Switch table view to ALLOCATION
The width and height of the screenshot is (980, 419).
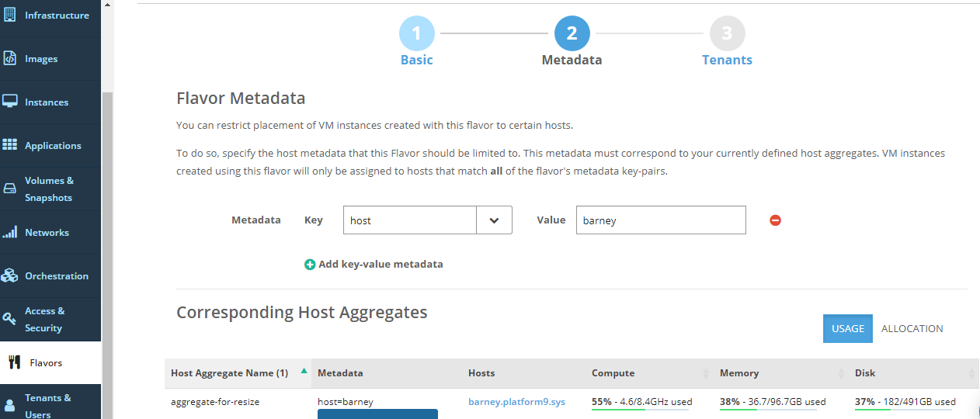coord(912,328)
